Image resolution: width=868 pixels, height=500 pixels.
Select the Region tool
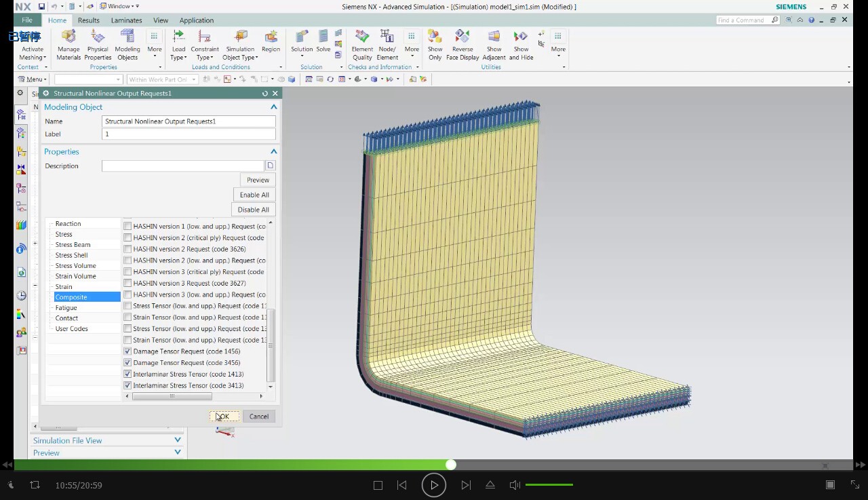pyautogui.click(x=271, y=42)
